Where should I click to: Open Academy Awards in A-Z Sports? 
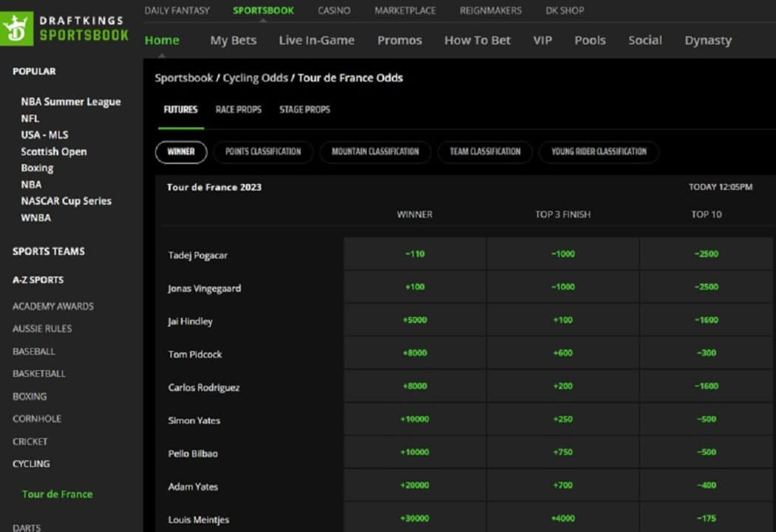tap(53, 307)
